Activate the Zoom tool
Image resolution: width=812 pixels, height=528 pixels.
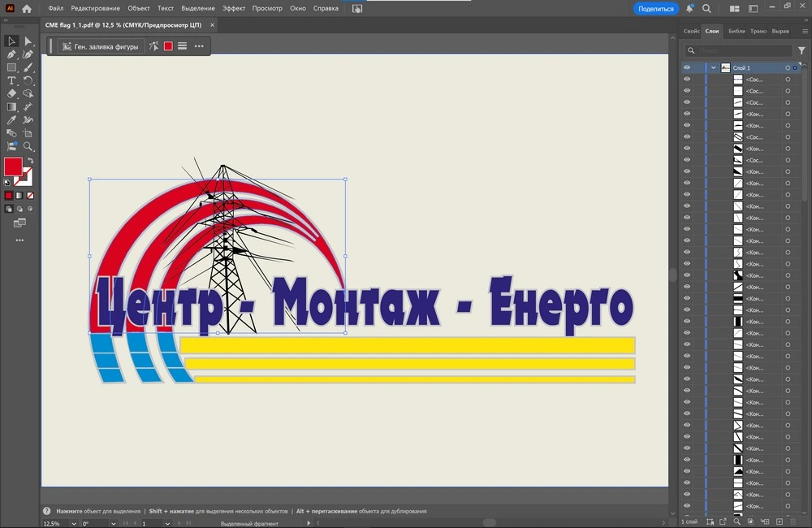28,146
